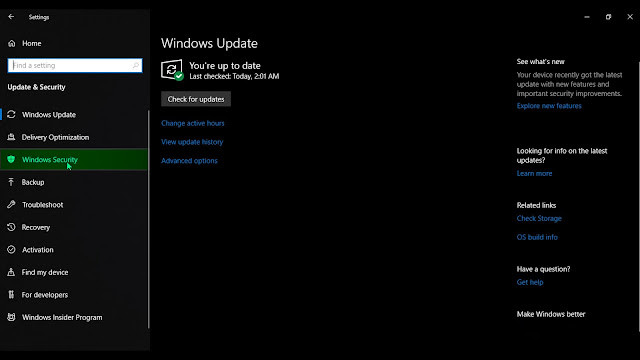Select Windows Security label
Screen dimensions: 640x360
pyautogui.click(x=50, y=160)
